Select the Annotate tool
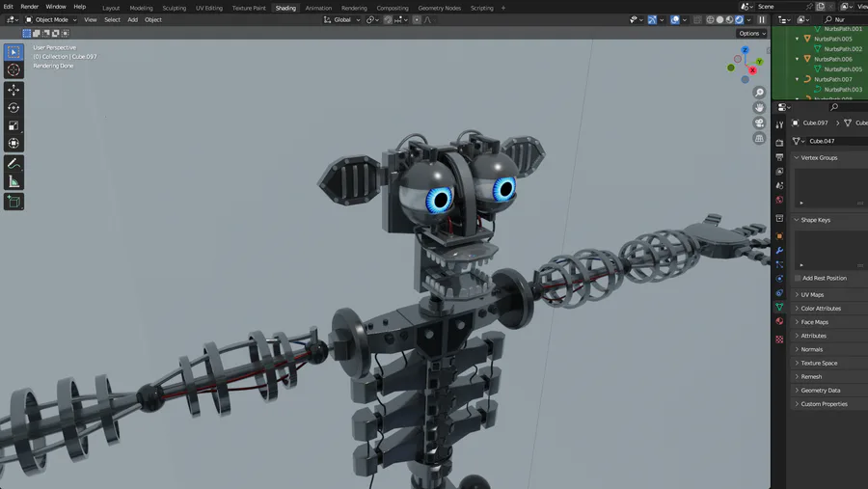The width and height of the screenshot is (868, 489). click(14, 163)
